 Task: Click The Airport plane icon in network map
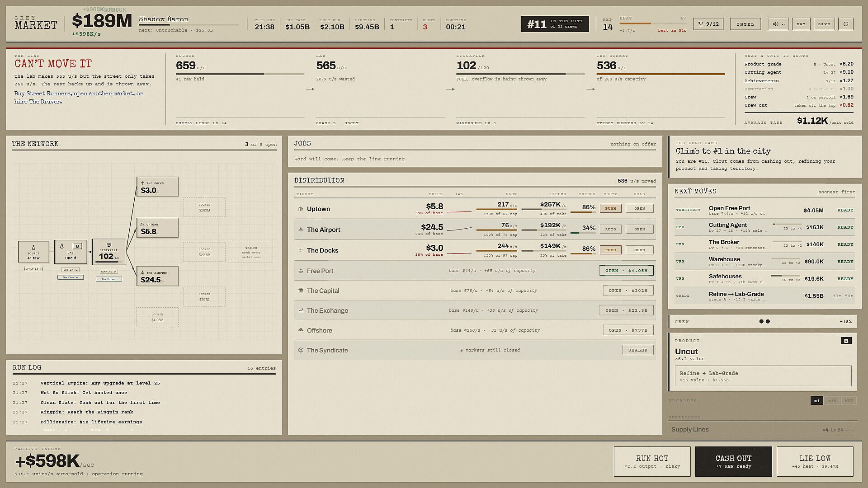tap(142, 272)
